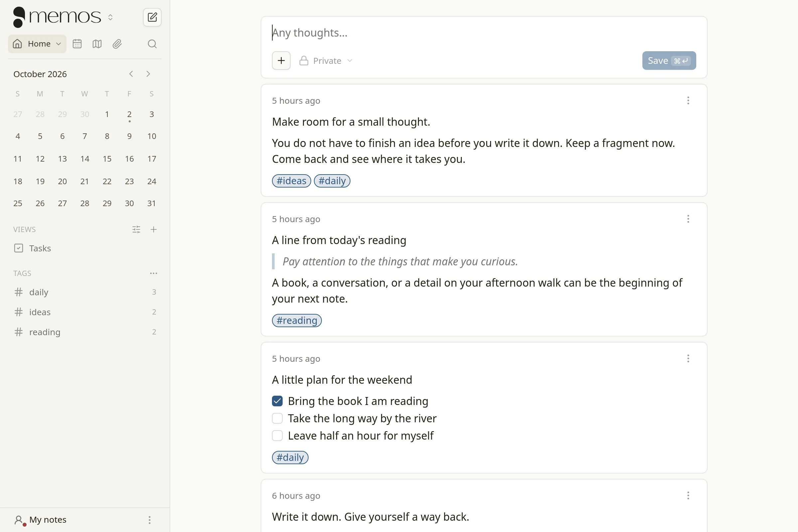798x532 pixels.
Task: Open the attachments paperclip icon
Action: (x=117, y=44)
